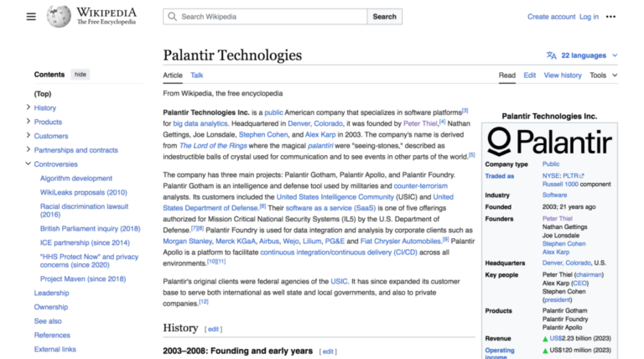Open continuous integration/continuous delivery (CI/CD) link

(x=339, y=252)
